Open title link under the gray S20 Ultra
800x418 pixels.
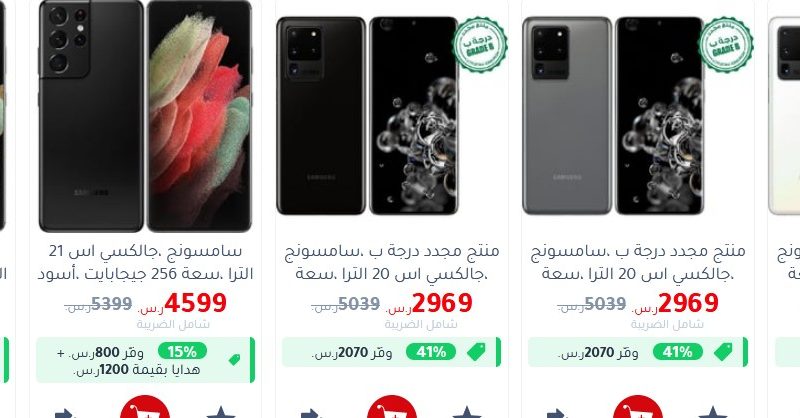638,262
